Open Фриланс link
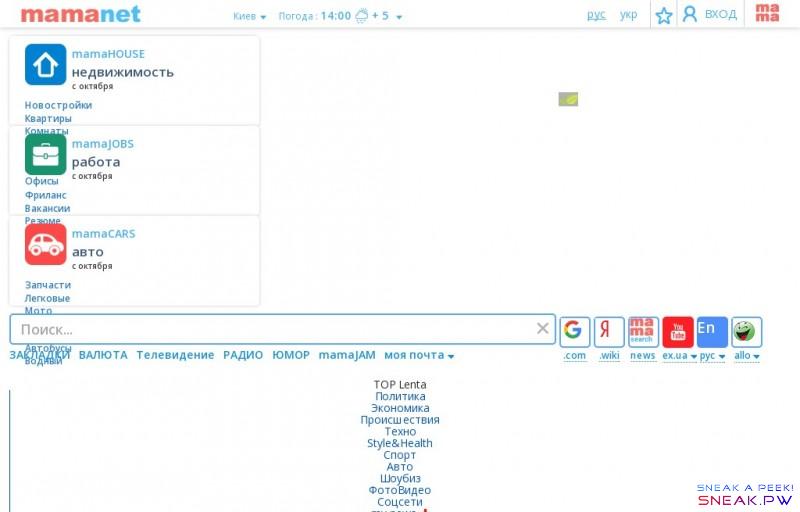Screen dimensions: 800x512 [x=45, y=195]
